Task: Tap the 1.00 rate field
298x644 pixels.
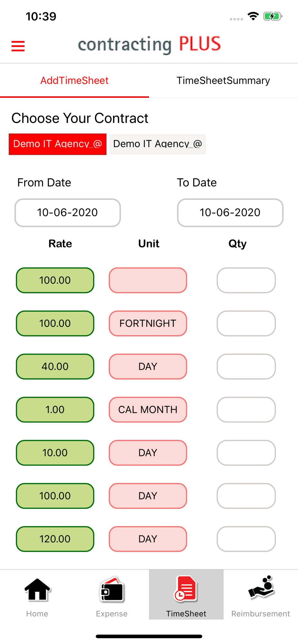Action: 55,410
